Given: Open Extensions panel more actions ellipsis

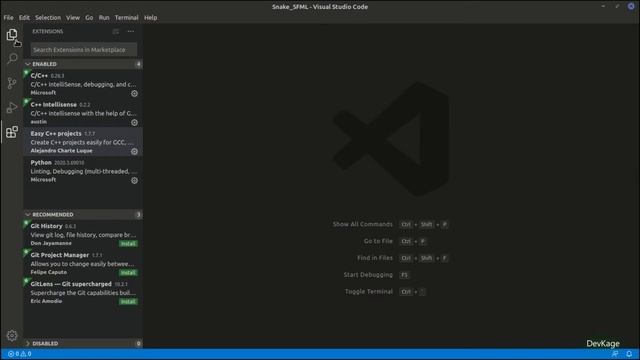Looking at the screenshot, I should (131, 31).
